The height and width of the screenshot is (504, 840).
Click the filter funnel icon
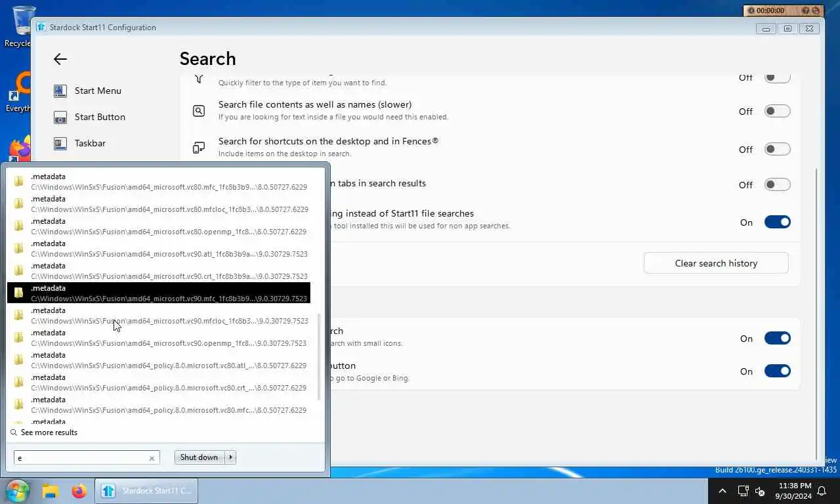click(x=198, y=79)
